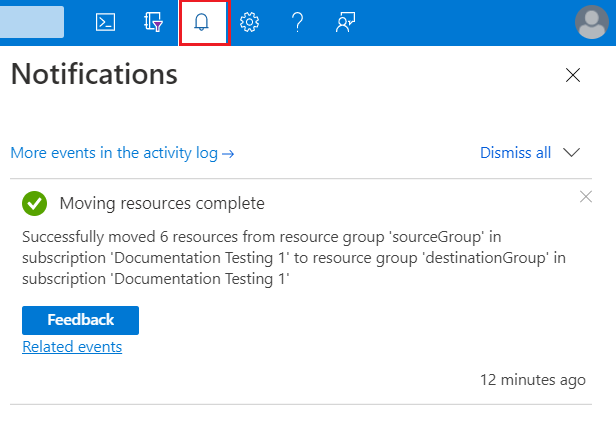
Task: Click the Notifications panel heading
Action: point(94,74)
